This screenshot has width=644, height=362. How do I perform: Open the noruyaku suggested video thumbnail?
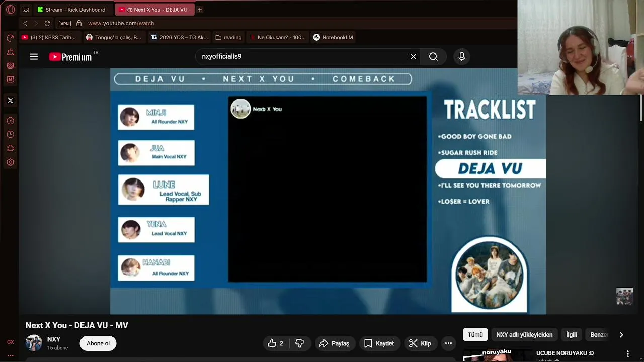point(497,355)
